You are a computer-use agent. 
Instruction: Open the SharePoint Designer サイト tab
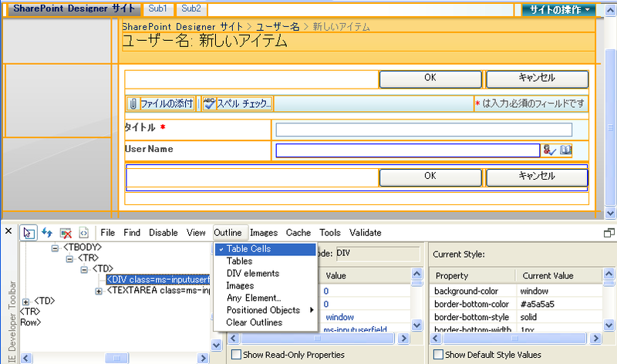74,8
